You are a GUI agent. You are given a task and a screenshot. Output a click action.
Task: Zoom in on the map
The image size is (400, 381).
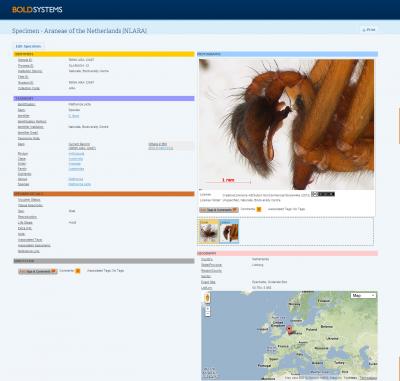pos(208,309)
